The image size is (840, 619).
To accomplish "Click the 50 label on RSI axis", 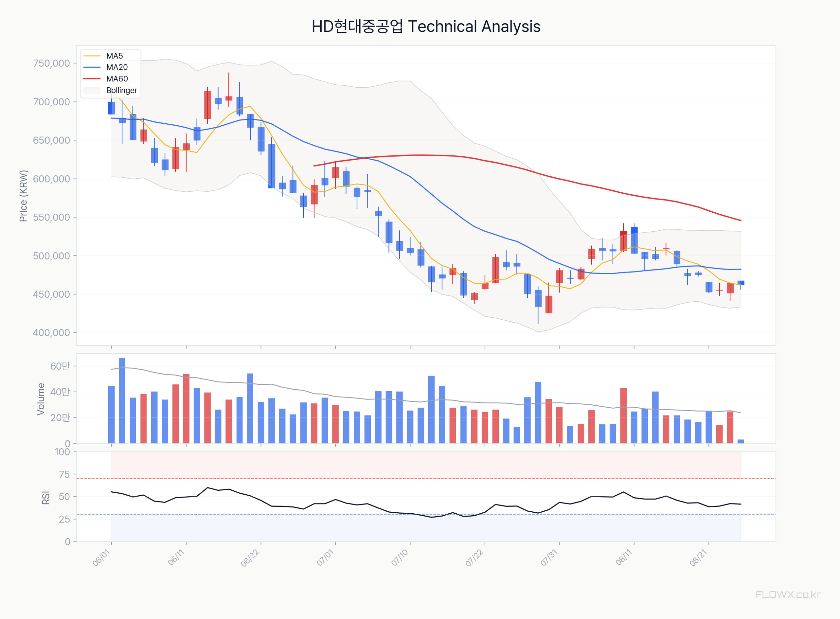I will click(64, 497).
